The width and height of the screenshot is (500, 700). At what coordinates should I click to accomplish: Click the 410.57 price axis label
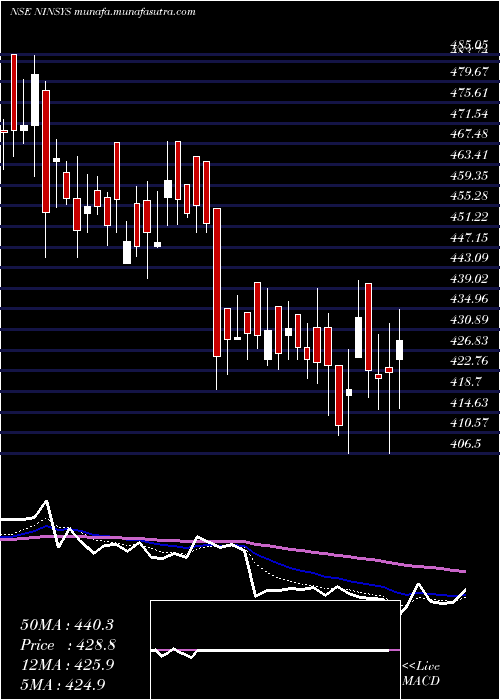(468, 422)
